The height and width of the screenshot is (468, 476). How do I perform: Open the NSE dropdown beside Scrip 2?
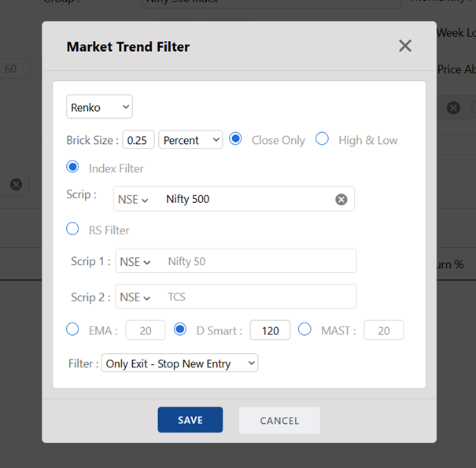point(135,297)
